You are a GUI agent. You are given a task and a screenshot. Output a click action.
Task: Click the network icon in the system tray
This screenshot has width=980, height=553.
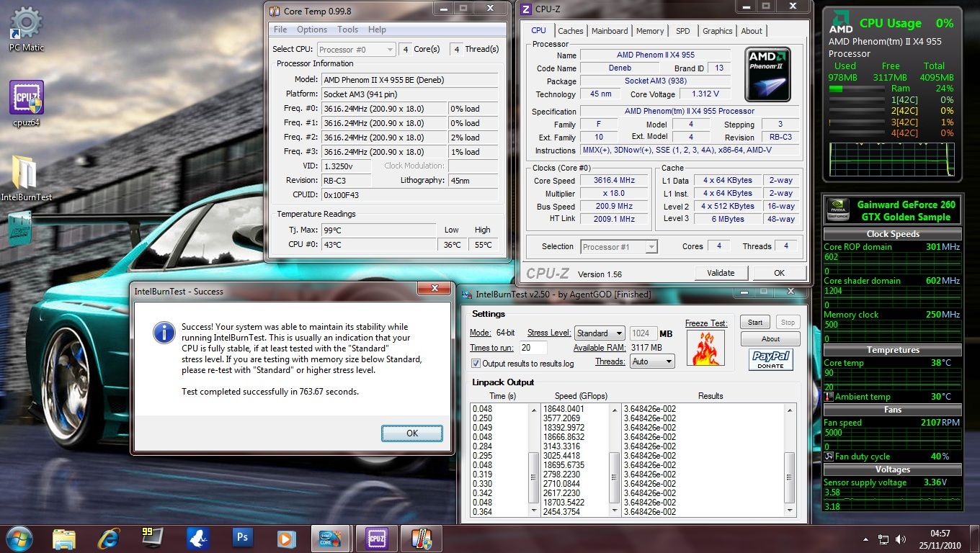883,539
